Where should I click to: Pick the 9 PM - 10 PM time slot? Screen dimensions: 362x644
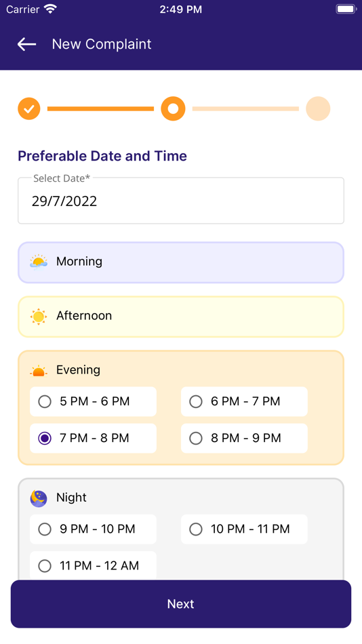[x=94, y=529]
